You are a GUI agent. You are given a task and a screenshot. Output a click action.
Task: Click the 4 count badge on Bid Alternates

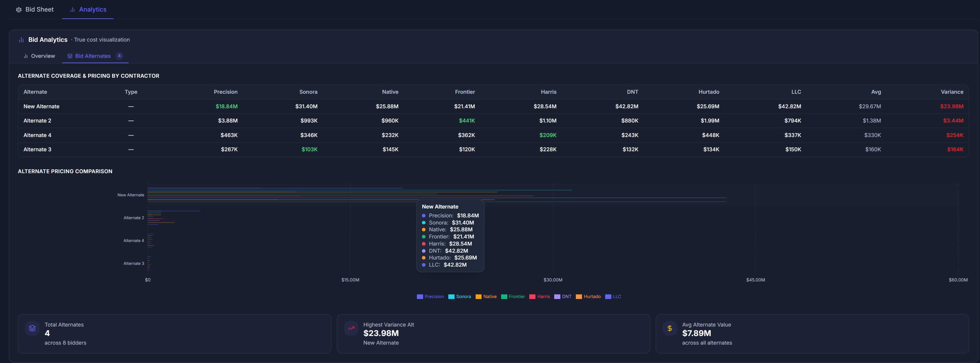point(119,56)
